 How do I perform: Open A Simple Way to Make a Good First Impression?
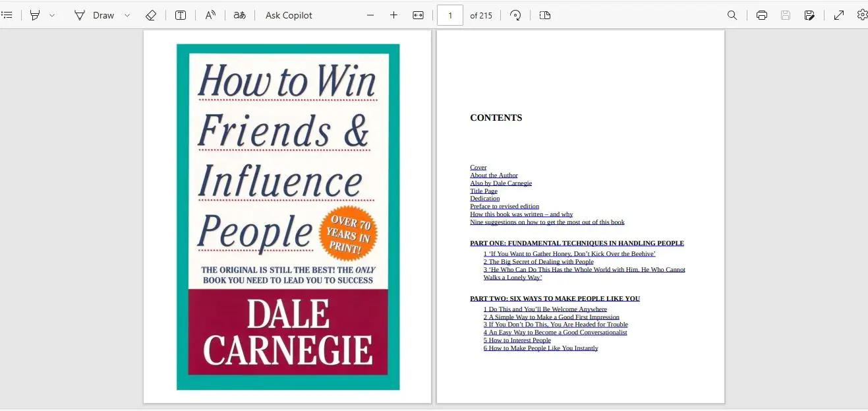pyautogui.click(x=552, y=317)
